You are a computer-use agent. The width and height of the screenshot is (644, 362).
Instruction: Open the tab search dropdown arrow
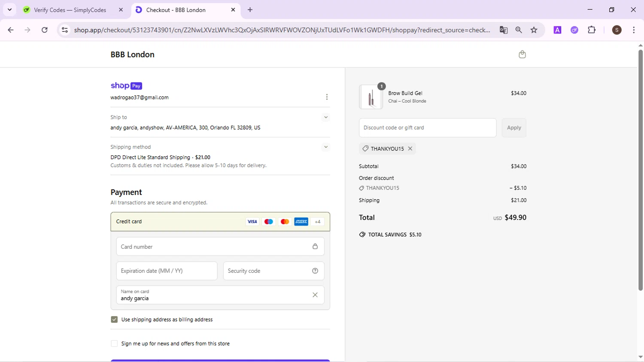(9, 9)
